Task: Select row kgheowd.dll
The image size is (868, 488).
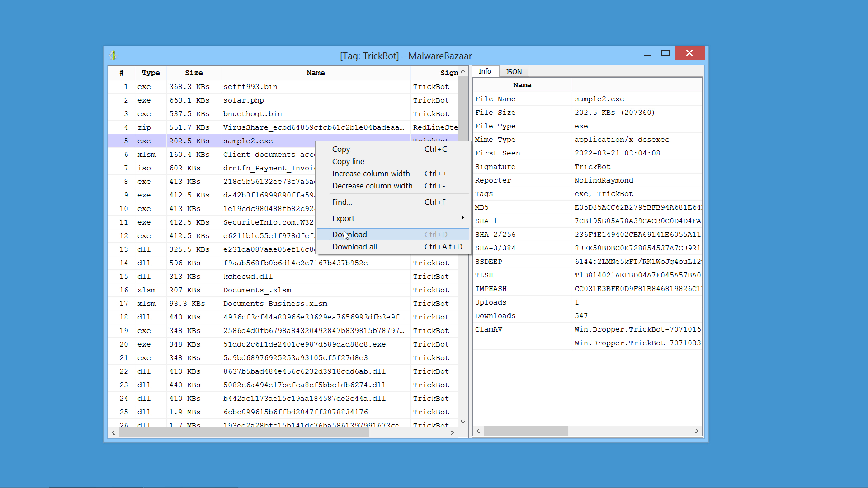Action: [283, 277]
